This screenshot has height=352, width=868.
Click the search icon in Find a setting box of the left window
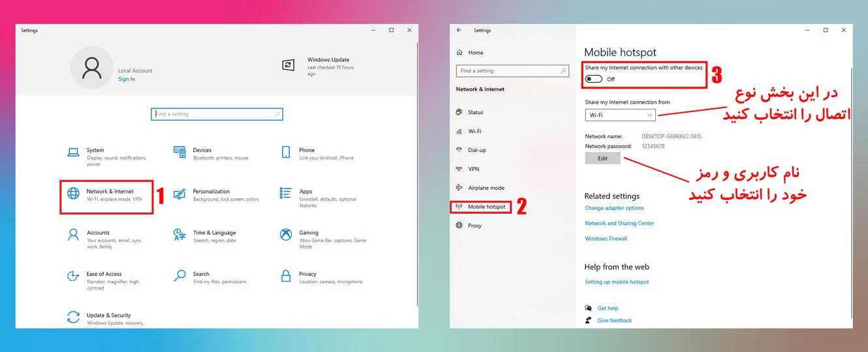click(277, 114)
